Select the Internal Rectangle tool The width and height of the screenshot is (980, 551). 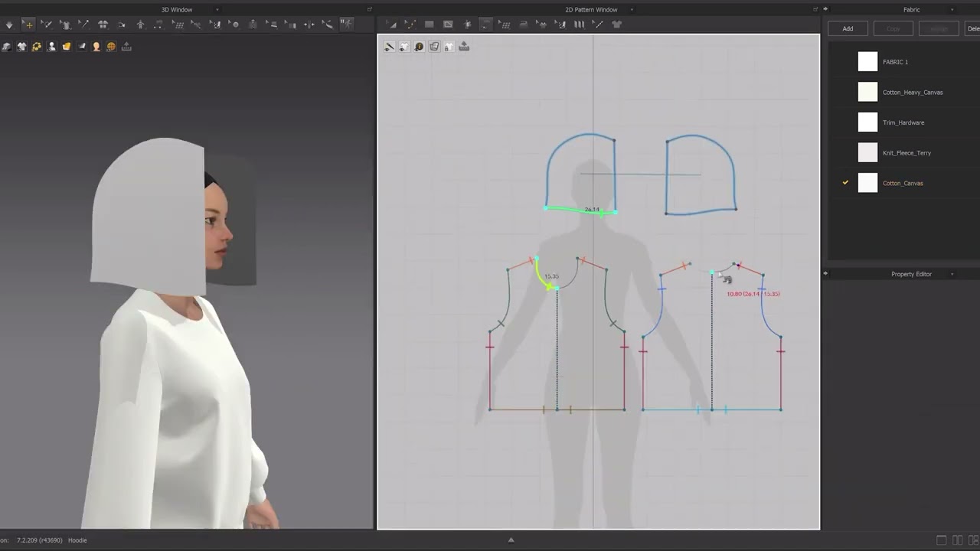click(448, 24)
